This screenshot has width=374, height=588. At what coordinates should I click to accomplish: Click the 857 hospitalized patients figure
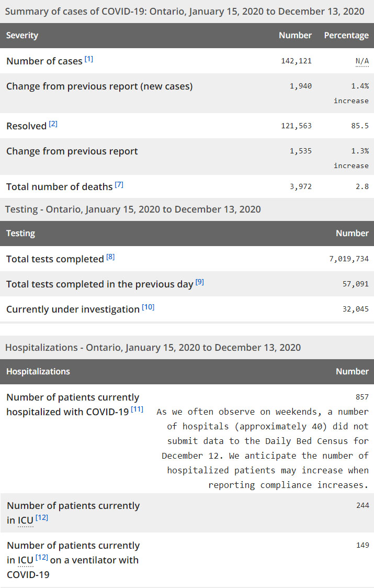click(x=362, y=397)
